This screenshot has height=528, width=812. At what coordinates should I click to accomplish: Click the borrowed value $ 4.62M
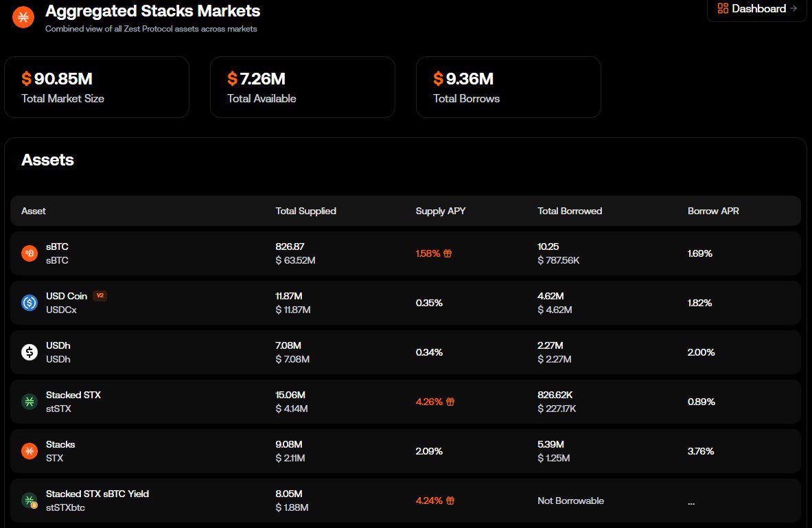pos(555,310)
